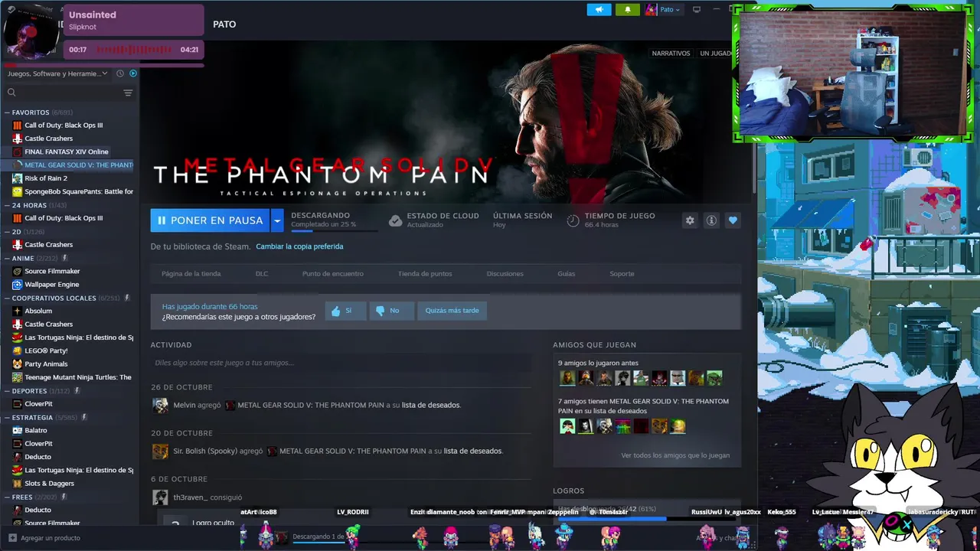
Task: Toggle the recent-activity clock sort icon
Action: coord(120,73)
